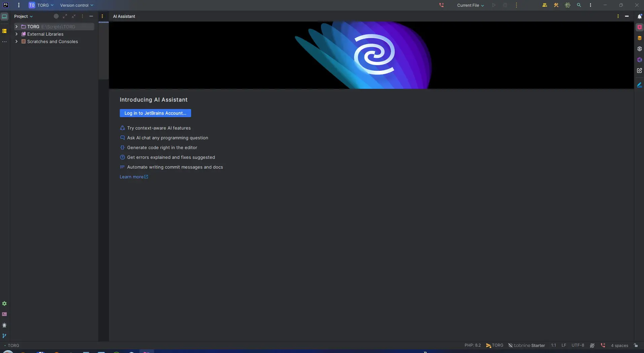This screenshot has height=353, width=644.
Task: Change UTF-8 file encoding
Action: [578, 345]
